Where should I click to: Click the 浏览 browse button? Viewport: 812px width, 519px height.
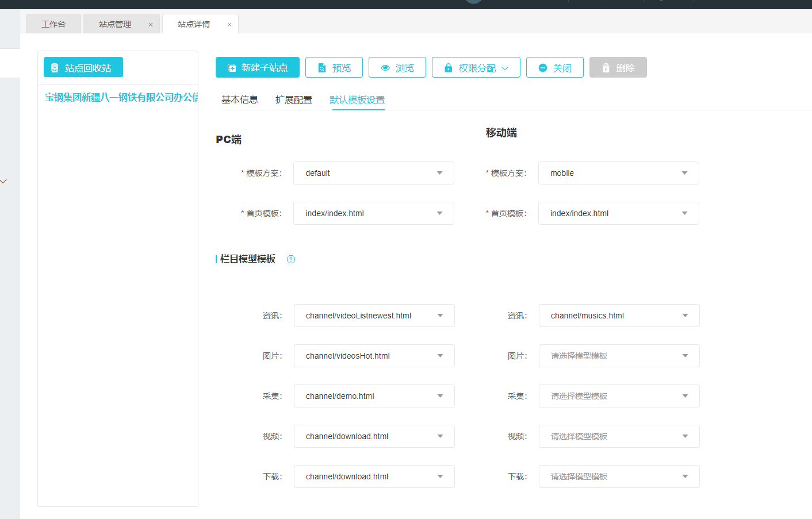[397, 68]
